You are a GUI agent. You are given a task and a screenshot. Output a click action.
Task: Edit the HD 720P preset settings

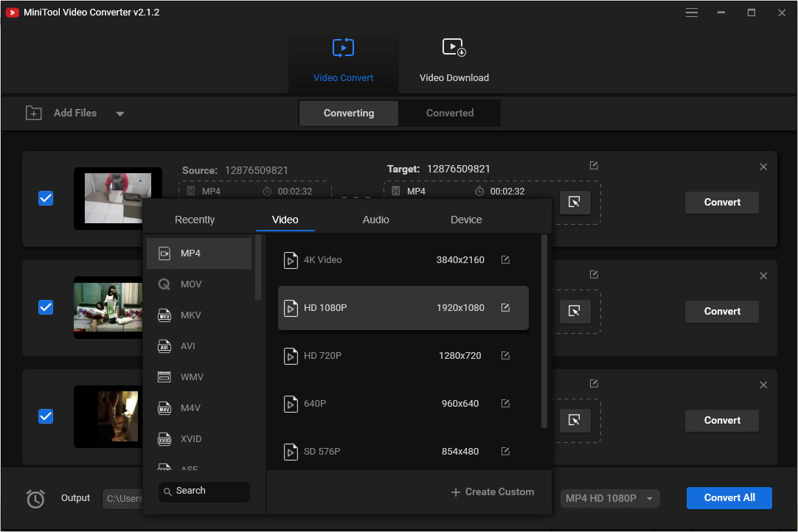click(505, 356)
